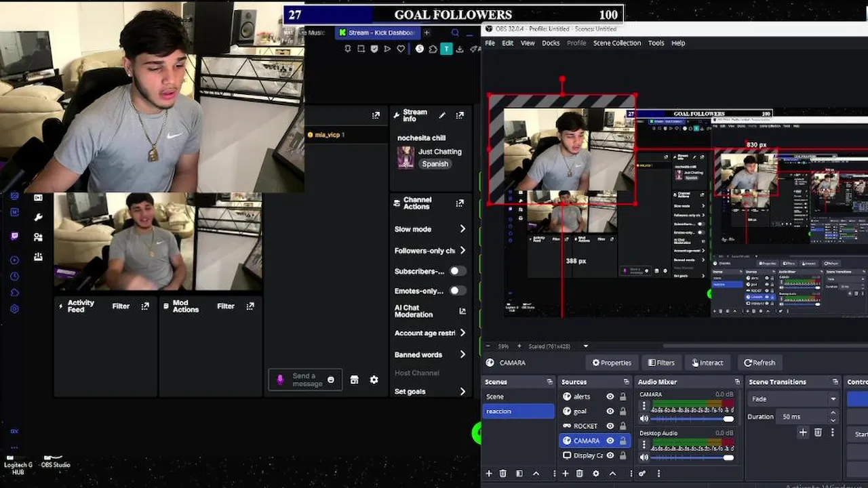Open chat settings gear icon

[374, 380]
